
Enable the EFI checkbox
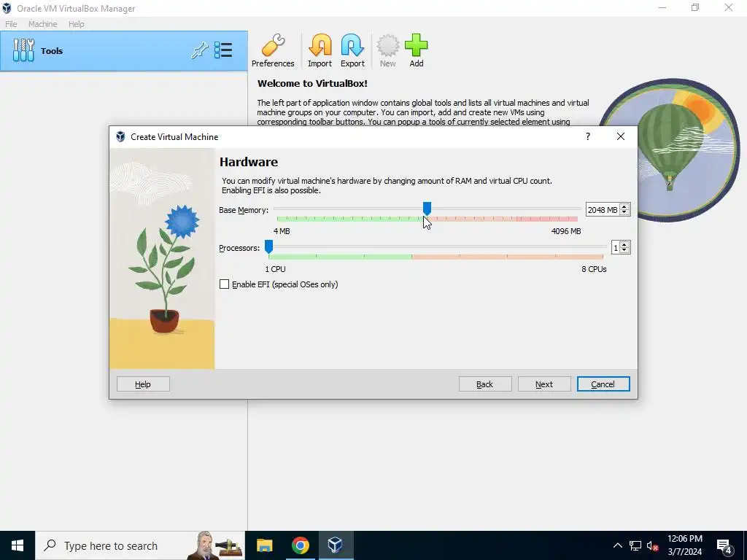tap(225, 284)
